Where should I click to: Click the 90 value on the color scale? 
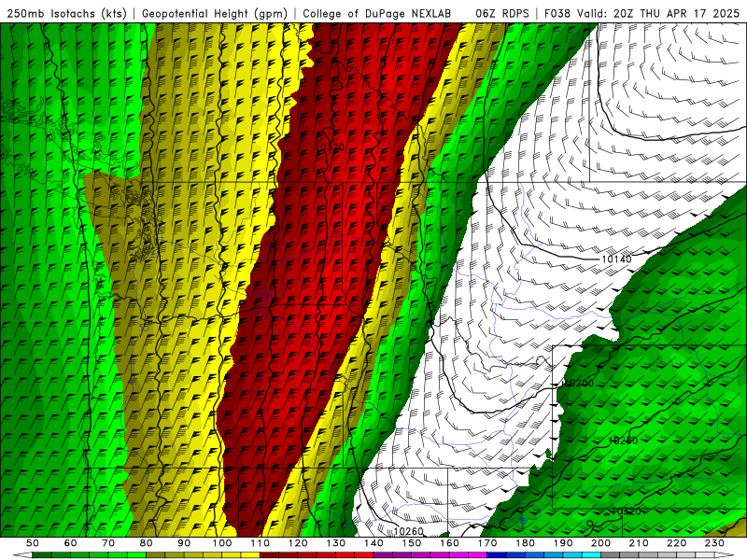point(184,543)
